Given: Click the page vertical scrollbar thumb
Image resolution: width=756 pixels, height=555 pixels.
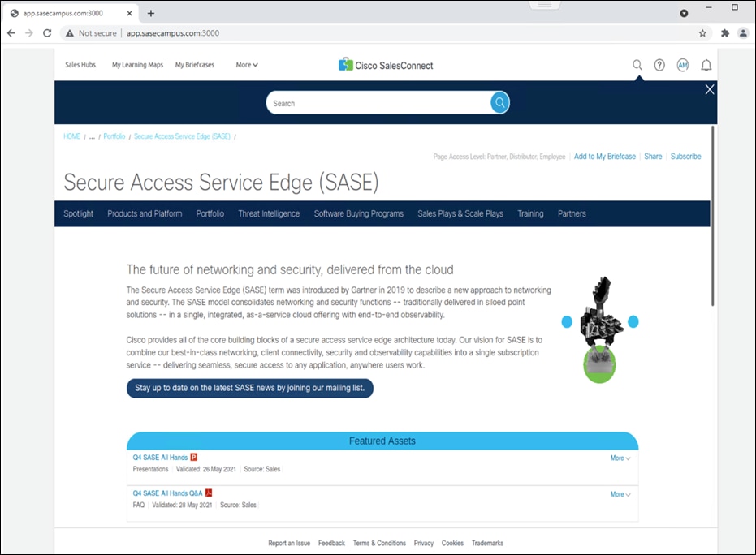Looking at the screenshot, I should coord(713,216).
